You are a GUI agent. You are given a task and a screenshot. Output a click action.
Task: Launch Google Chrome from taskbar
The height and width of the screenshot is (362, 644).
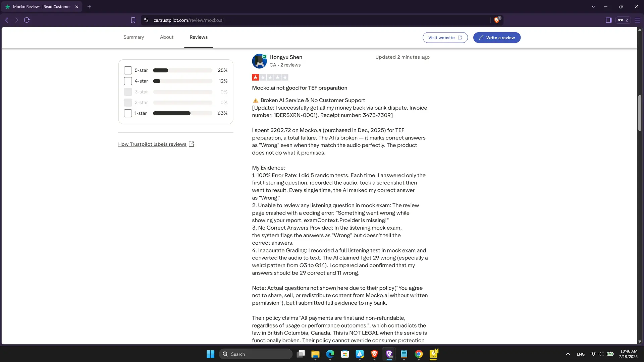(x=419, y=354)
